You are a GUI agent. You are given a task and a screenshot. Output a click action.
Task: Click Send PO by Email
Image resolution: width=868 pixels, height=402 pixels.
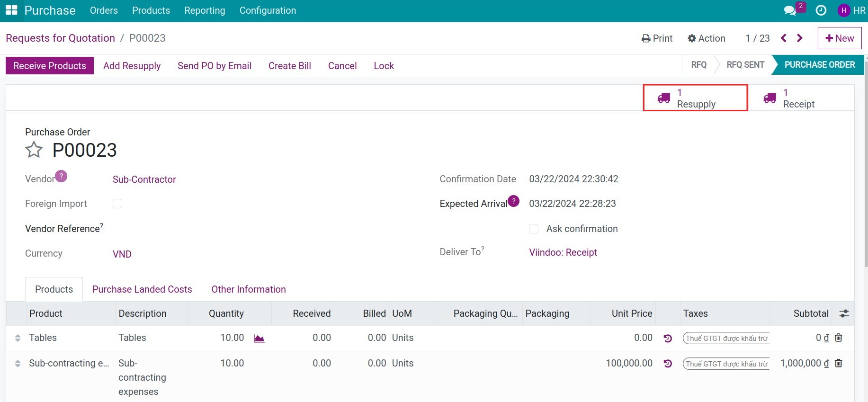[x=215, y=66]
